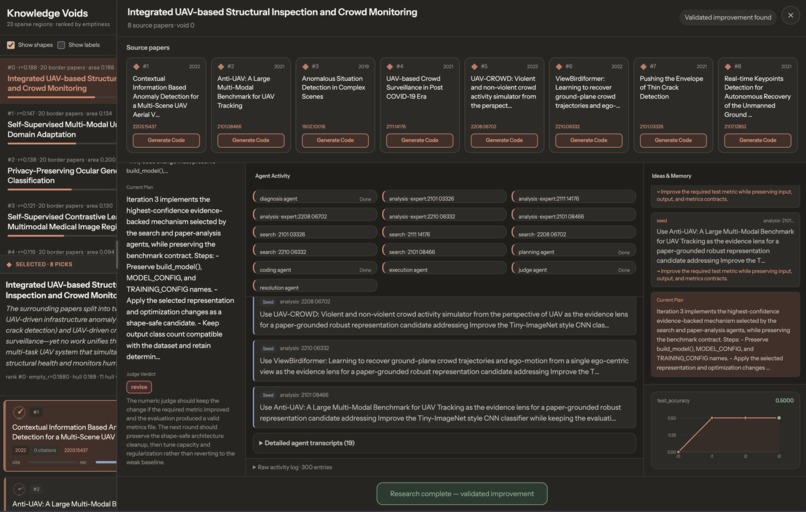The image size is (806, 512).
Task: Open Anti-UAV seed idea card in activity feed
Action: pyautogui.click(x=444, y=408)
